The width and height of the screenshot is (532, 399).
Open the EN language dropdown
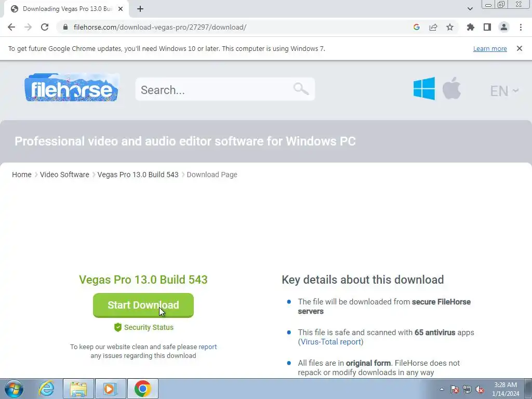pyautogui.click(x=504, y=91)
